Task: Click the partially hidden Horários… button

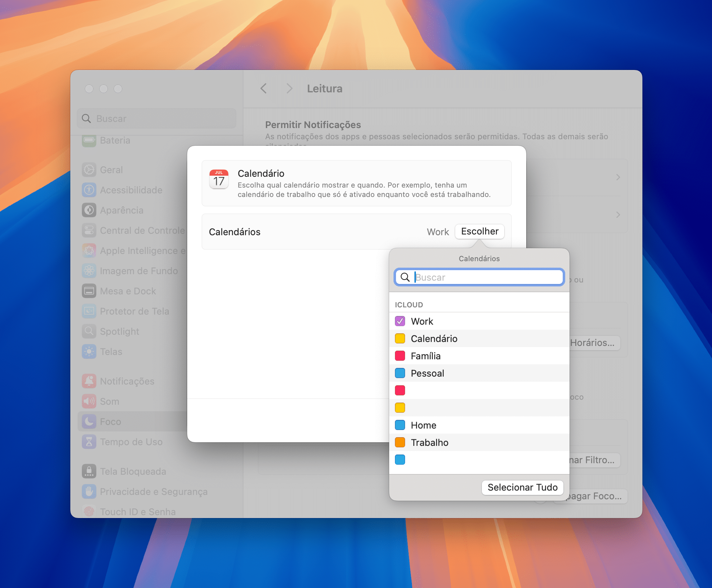Action: 595,343
